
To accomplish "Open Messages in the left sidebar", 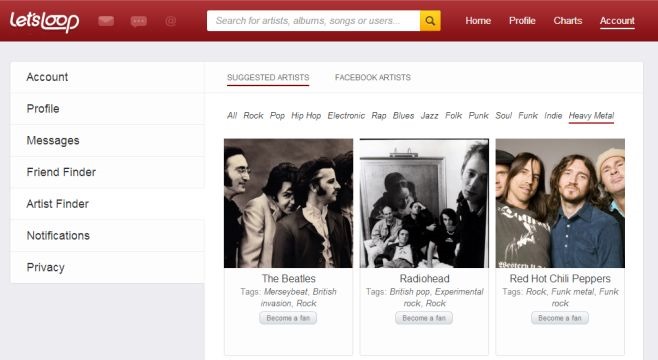I will click(107, 141).
